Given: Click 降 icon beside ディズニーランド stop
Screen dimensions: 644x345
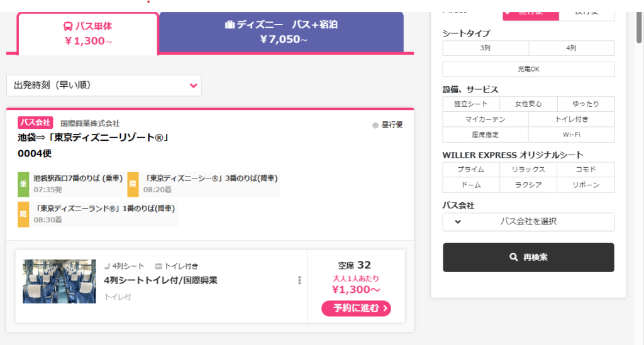Looking at the screenshot, I should [x=23, y=214].
